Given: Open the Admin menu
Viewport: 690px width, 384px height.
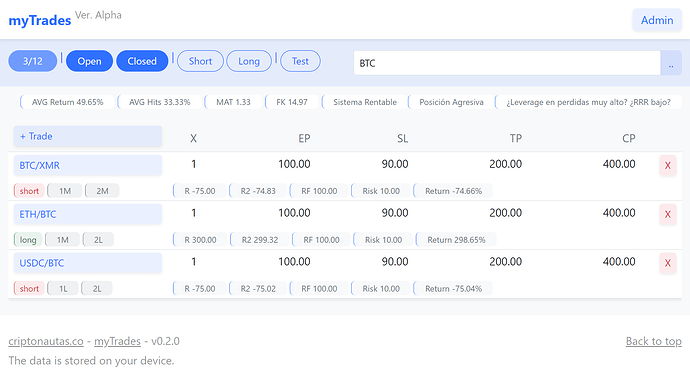Looking at the screenshot, I should click(657, 20).
